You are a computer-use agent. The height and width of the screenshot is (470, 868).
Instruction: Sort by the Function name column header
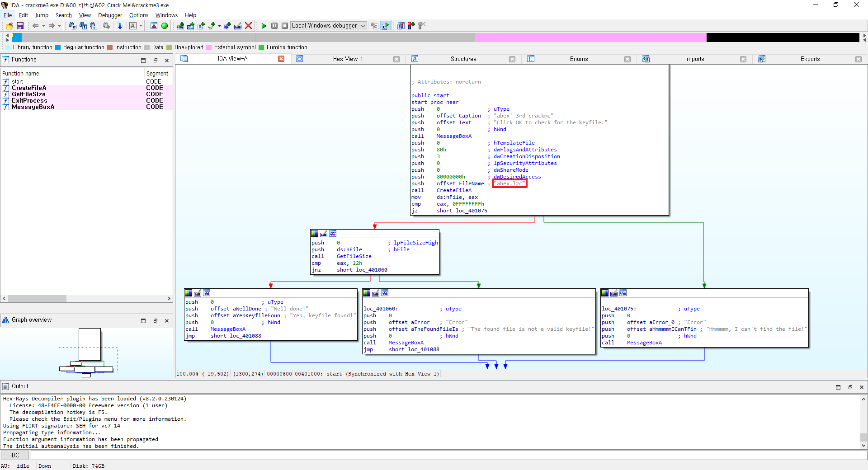coord(72,73)
